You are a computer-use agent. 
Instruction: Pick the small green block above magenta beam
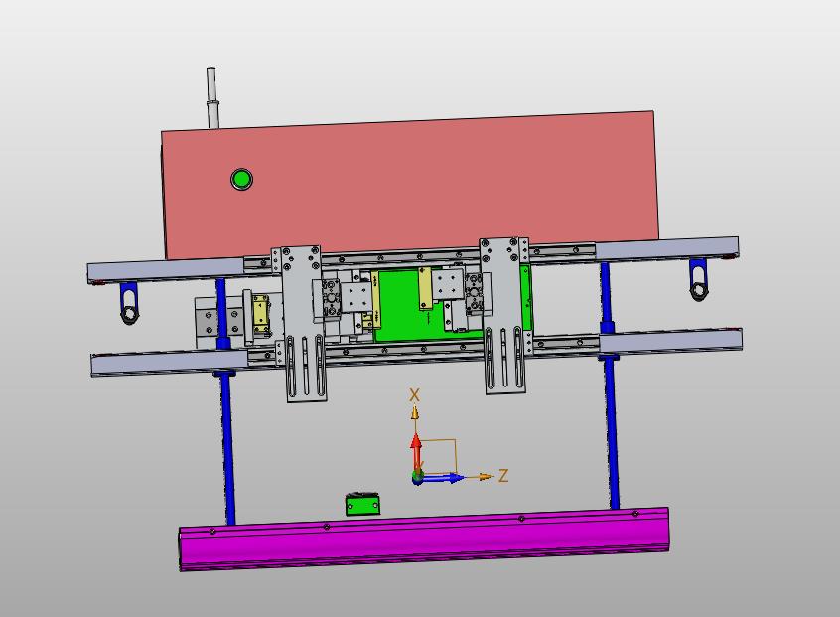tap(362, 505)
